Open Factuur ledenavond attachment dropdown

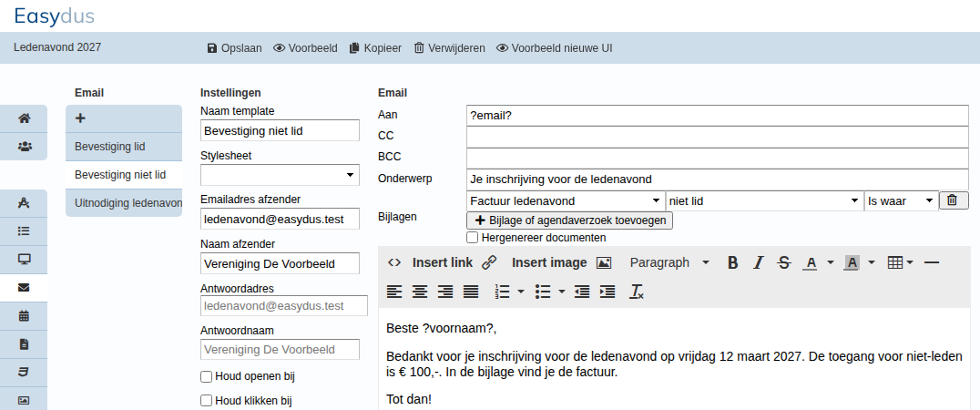click(566, 200)
